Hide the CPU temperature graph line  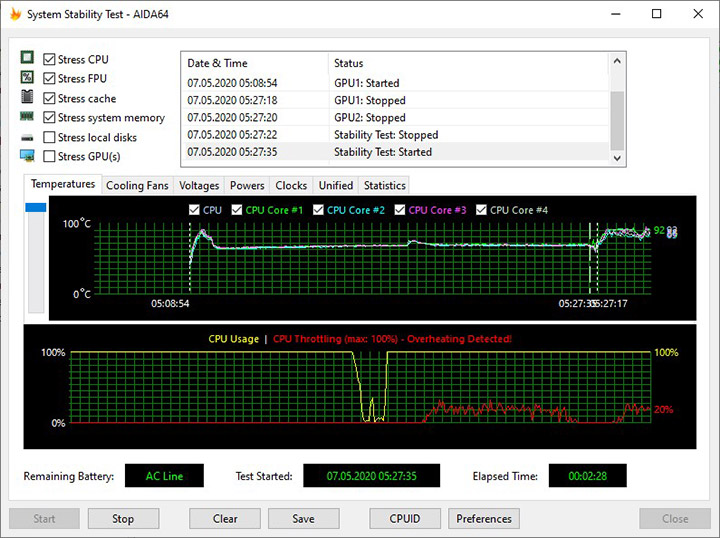(194, 210)
